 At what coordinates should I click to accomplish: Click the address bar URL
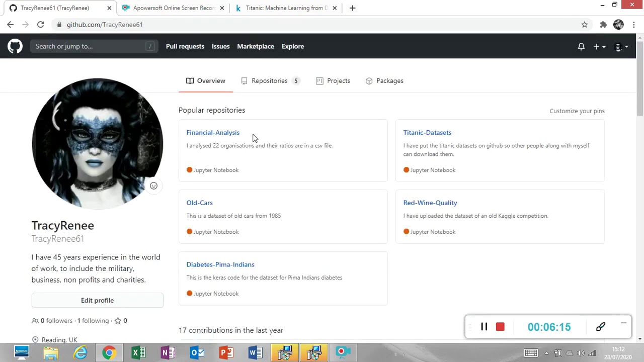(x=105, y=25)
